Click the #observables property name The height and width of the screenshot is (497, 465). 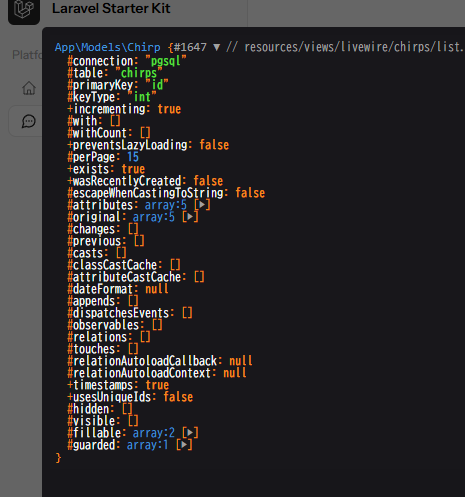click(103, 325)
